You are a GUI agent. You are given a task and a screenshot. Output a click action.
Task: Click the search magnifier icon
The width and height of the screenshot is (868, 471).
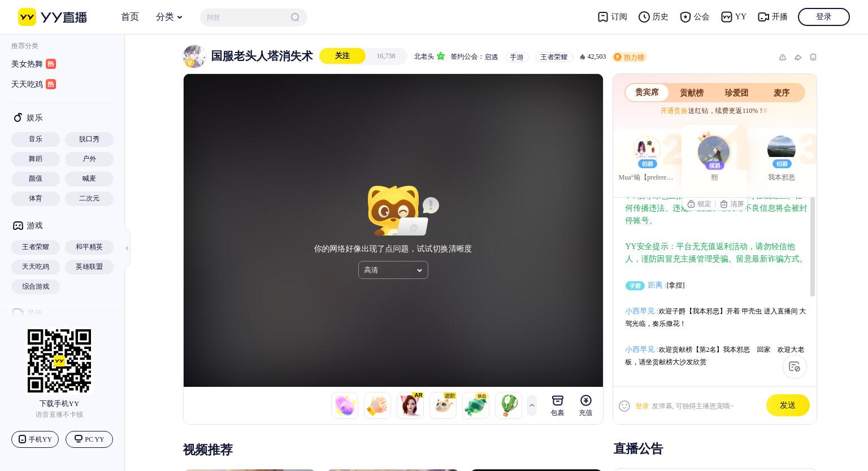295,18
